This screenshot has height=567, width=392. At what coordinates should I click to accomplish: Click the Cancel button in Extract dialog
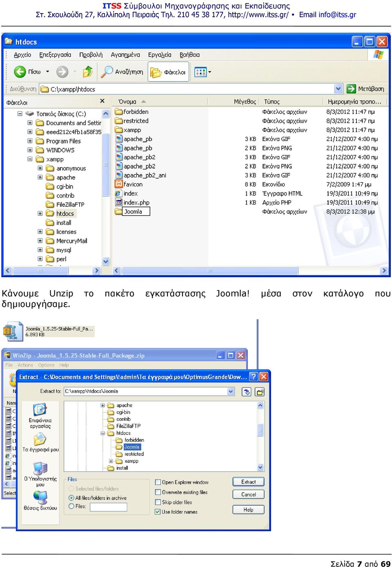248,494
